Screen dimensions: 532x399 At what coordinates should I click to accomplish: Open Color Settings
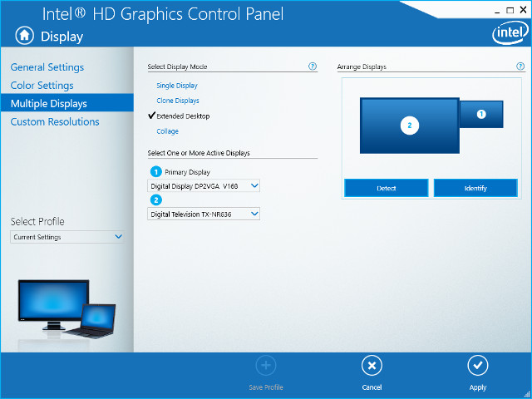42,85
